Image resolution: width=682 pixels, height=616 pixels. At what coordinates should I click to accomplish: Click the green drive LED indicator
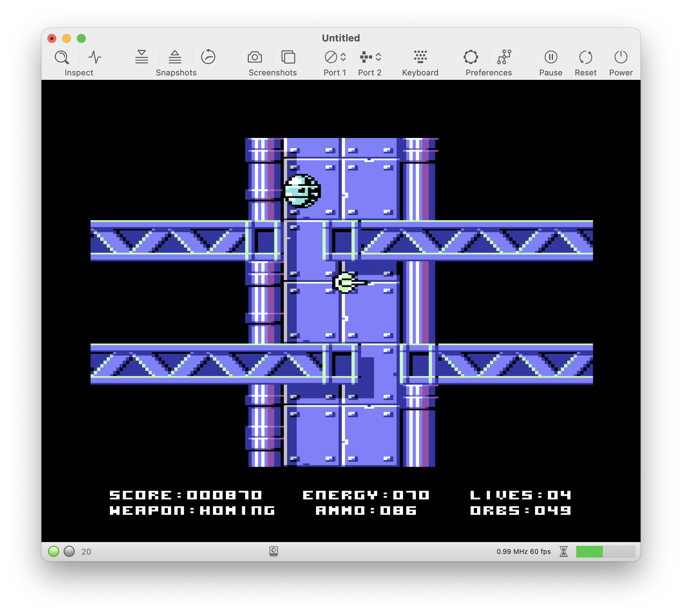pos(54,551)
